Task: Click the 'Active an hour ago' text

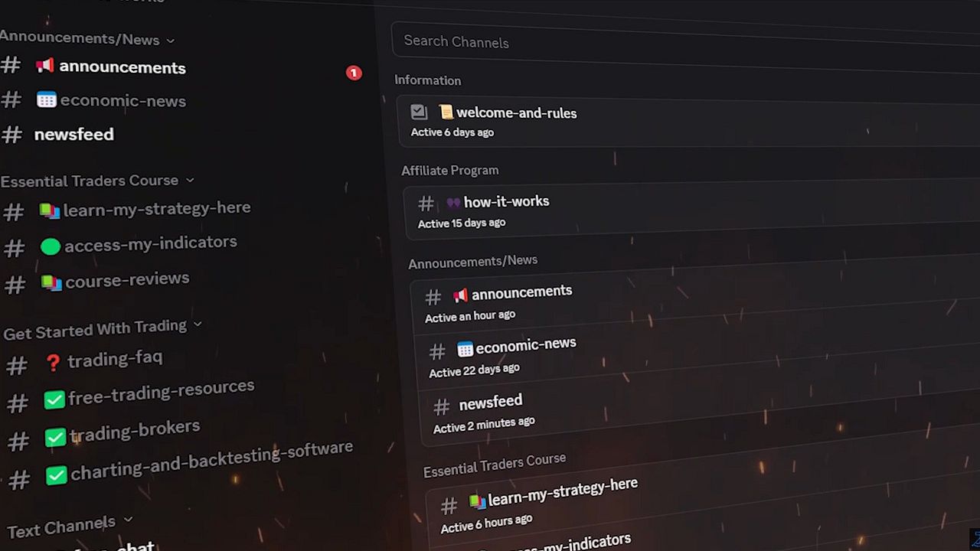Action: click(x=470, y=316)
